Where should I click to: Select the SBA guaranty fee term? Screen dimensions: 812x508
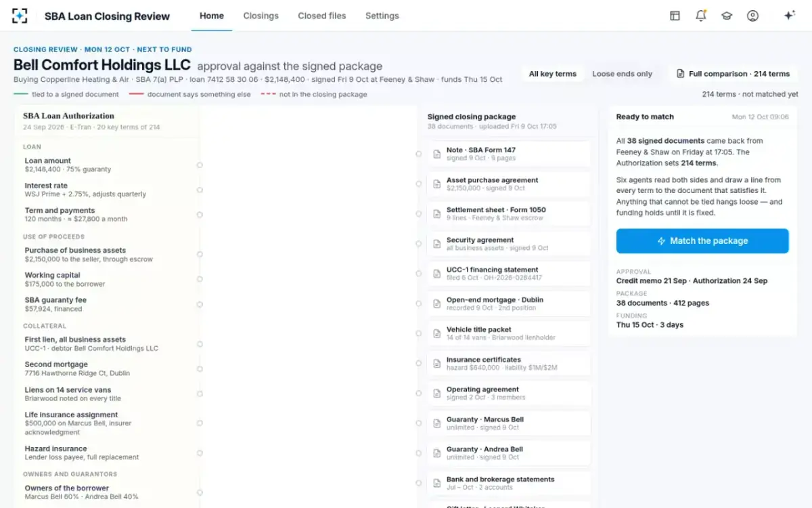coord(108,304)
